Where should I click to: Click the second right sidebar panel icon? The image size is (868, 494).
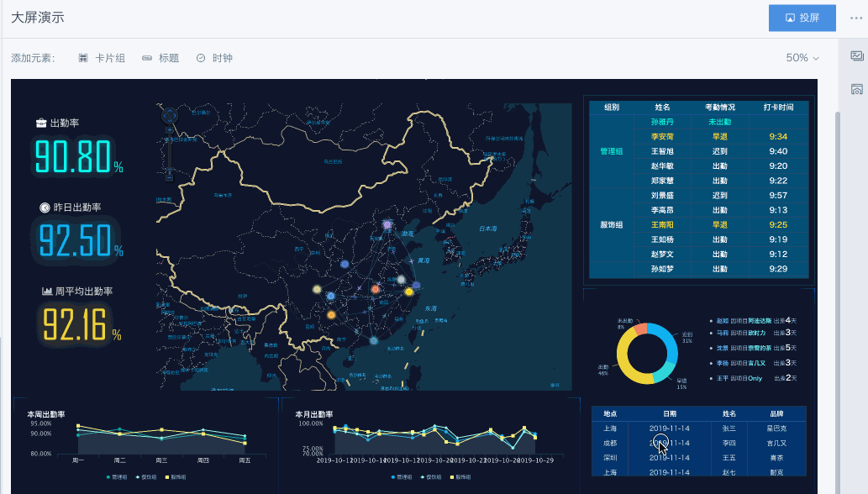click(857, 89)
